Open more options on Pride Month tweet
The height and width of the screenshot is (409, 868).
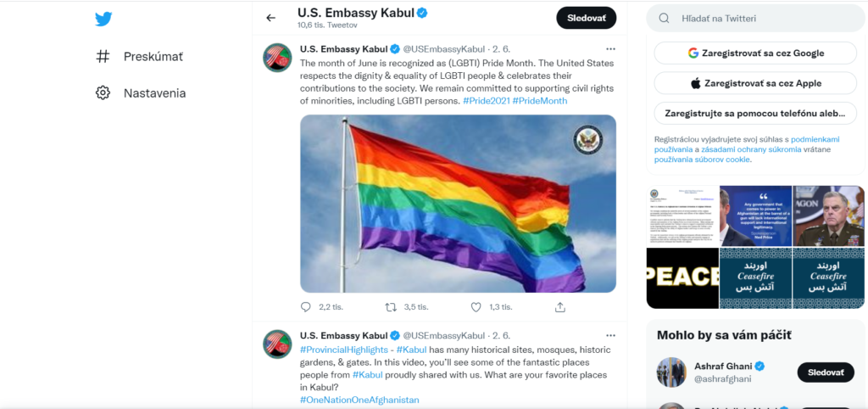pos(610,49)
